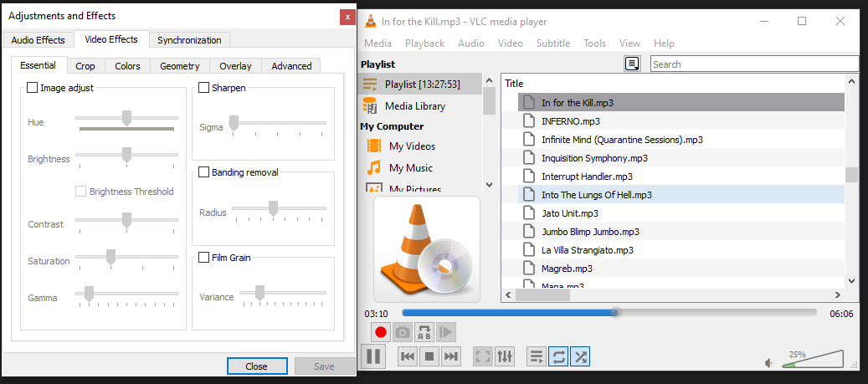This screenshot has height=384, width=868.
Task: Open the Tools menu
Action: 594,44
